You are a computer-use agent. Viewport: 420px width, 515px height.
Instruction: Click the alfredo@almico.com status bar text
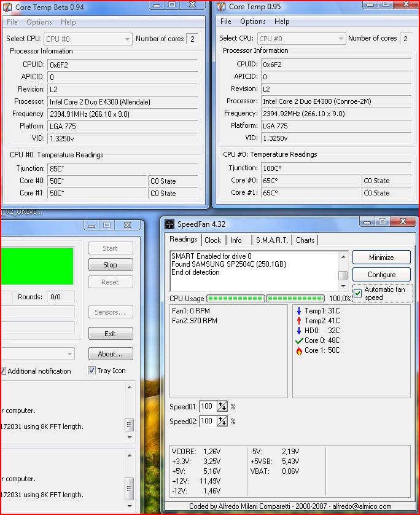362,506
